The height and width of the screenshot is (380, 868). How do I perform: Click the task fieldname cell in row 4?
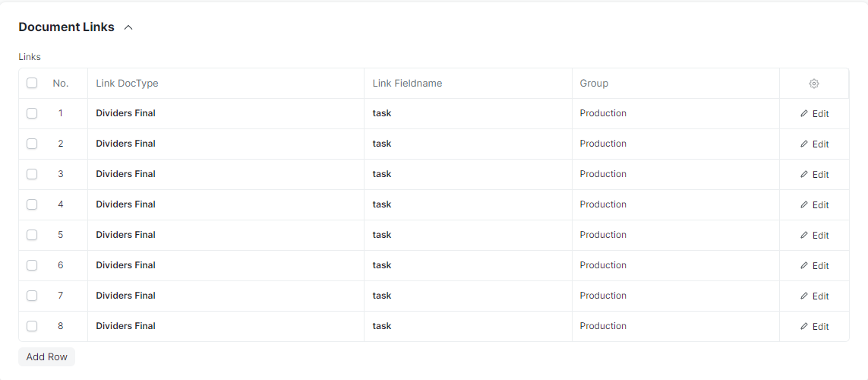pyautogui.click(x=469, y=205)
